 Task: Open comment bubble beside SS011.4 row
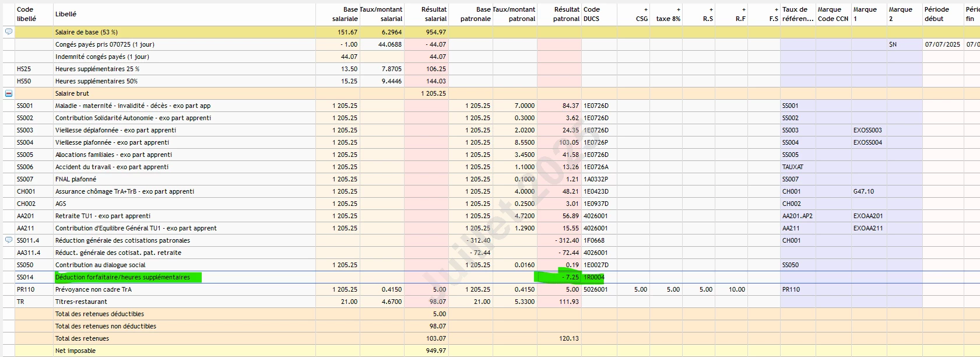click(x=9, y=240)
